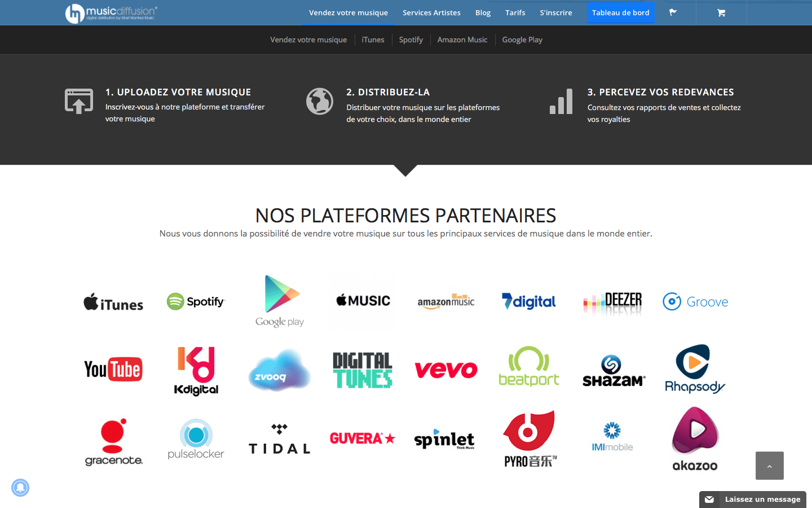
Task: Click the Shazam logo
Action: [614, 371]
